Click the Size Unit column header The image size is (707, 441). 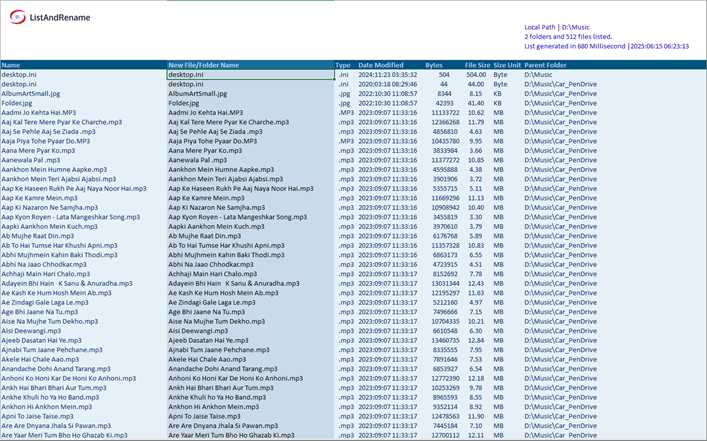coord(507,65)
